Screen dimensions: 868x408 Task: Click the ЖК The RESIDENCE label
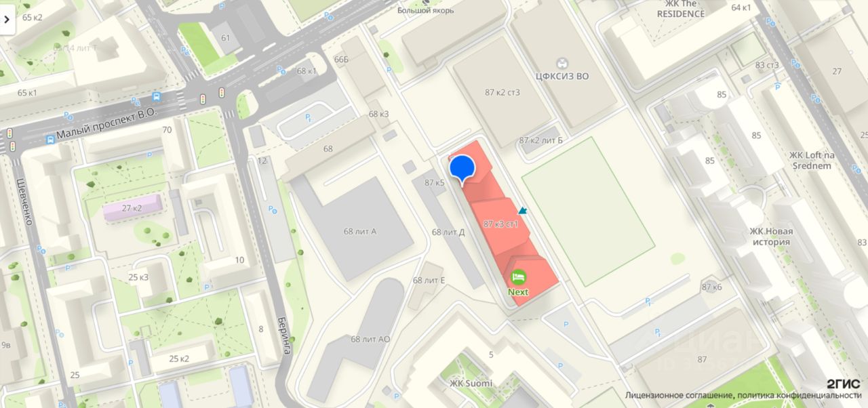pos(681,9)
